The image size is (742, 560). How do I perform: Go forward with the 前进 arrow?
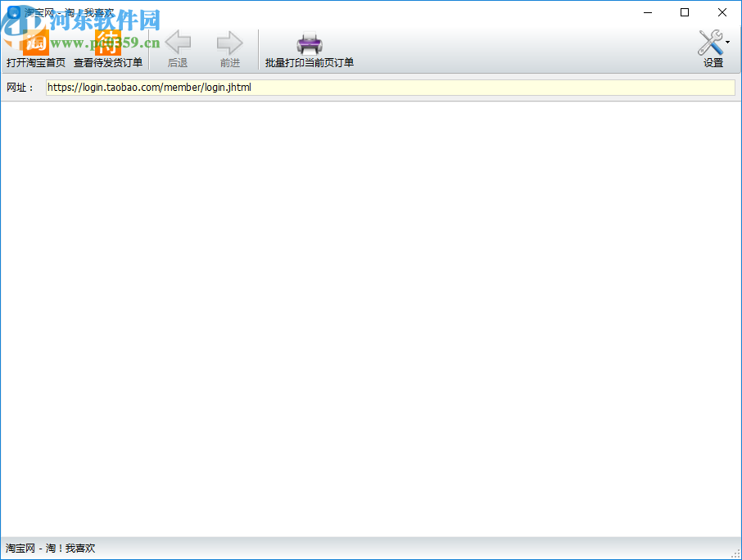230,49
